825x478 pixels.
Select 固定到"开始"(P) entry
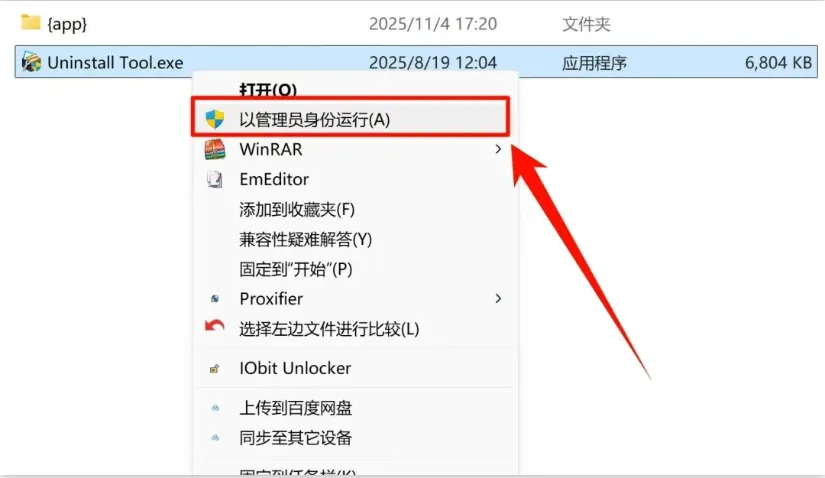(296, 269)
